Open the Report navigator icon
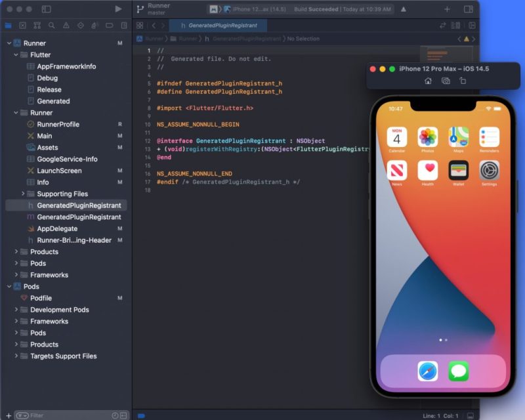This screenshot has width=525, height=420. pos(124,26)
